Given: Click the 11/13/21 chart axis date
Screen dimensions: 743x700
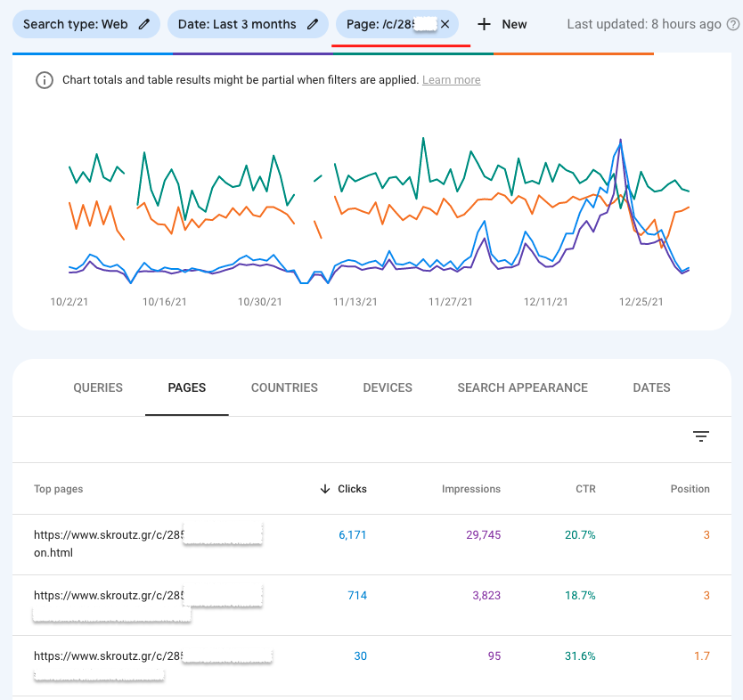Looking at the screenshot, I should (x=355, y=302).
